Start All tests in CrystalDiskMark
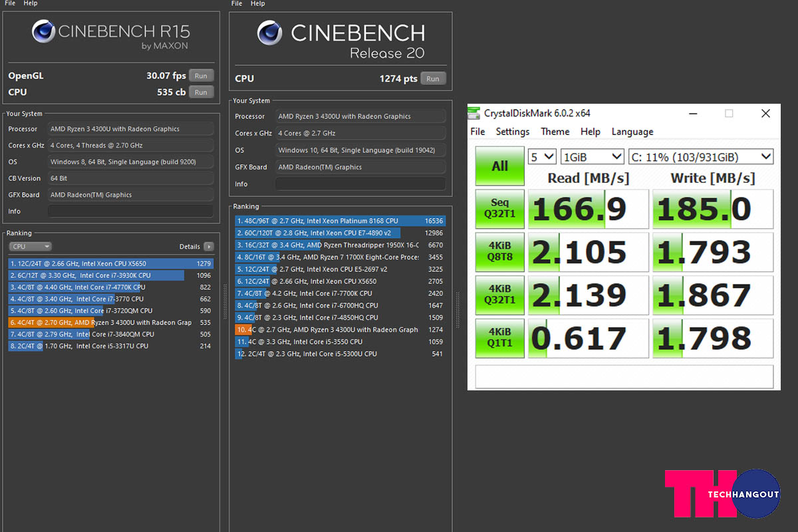The width and height of the screenshot is (798, 532). [500, 166]
